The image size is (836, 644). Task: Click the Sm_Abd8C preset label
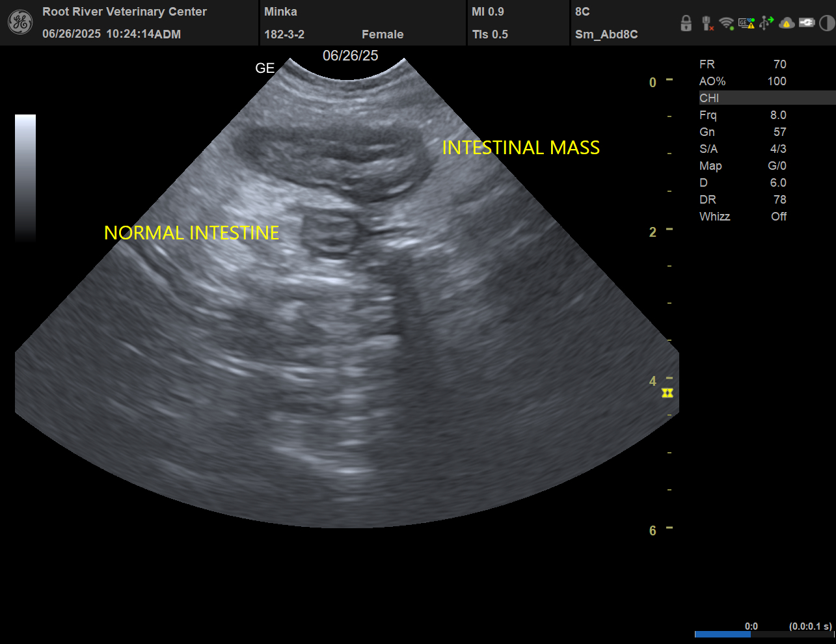[606, 34]
